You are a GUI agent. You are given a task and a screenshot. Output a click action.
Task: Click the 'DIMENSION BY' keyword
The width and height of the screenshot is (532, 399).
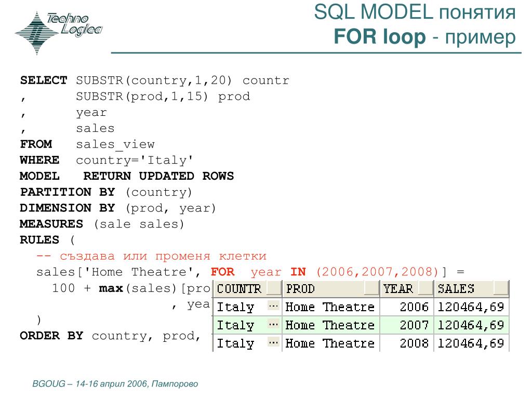click(68, 208)
